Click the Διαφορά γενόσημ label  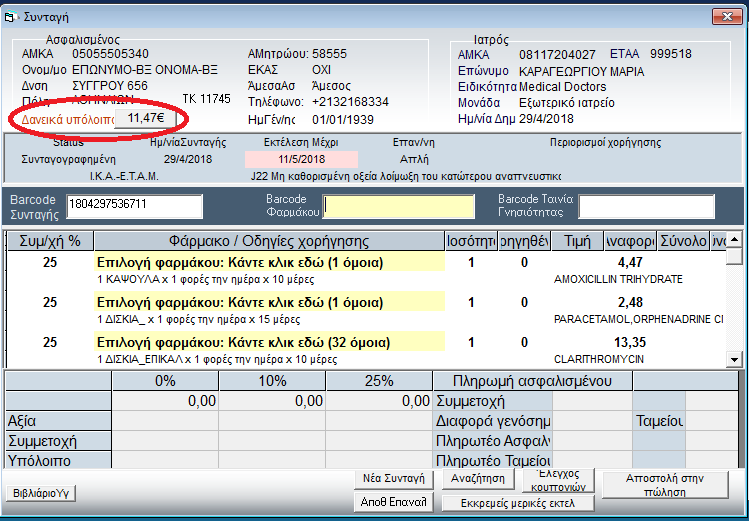pyautogui.click(x=493, y=421)
